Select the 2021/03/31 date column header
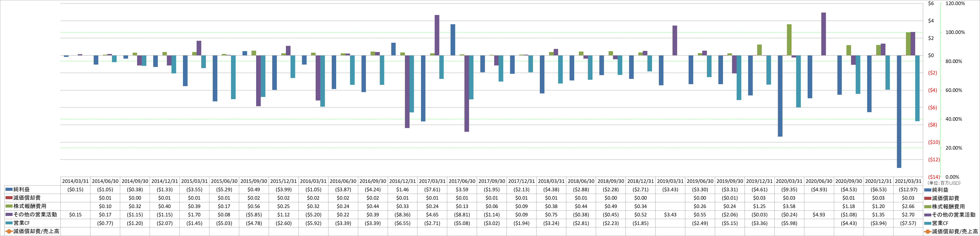The height and width of the screenshot is (236, 980). click(908, 181)
